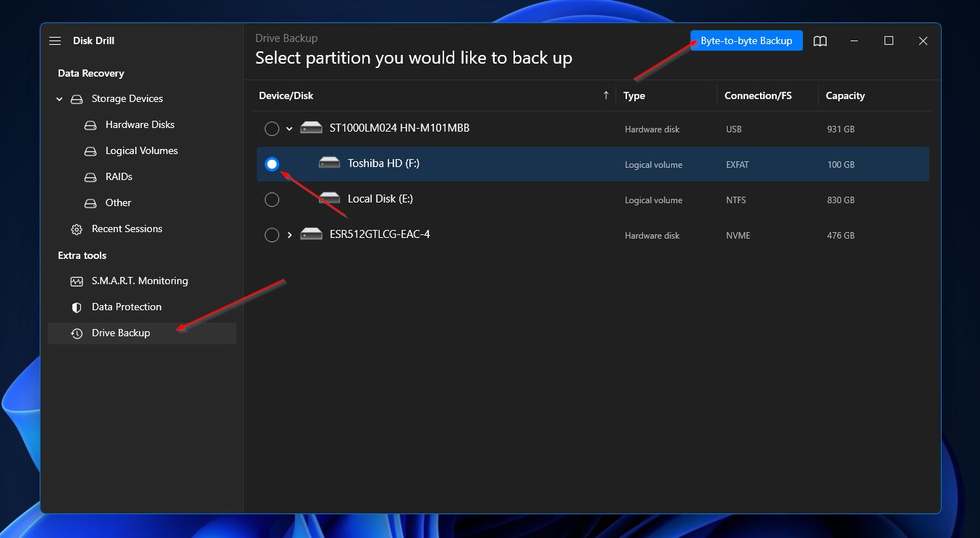The height and width of the screenshot is (538, 980).
Task: Click the Hardware Disks drive icon
Action: 90,125
